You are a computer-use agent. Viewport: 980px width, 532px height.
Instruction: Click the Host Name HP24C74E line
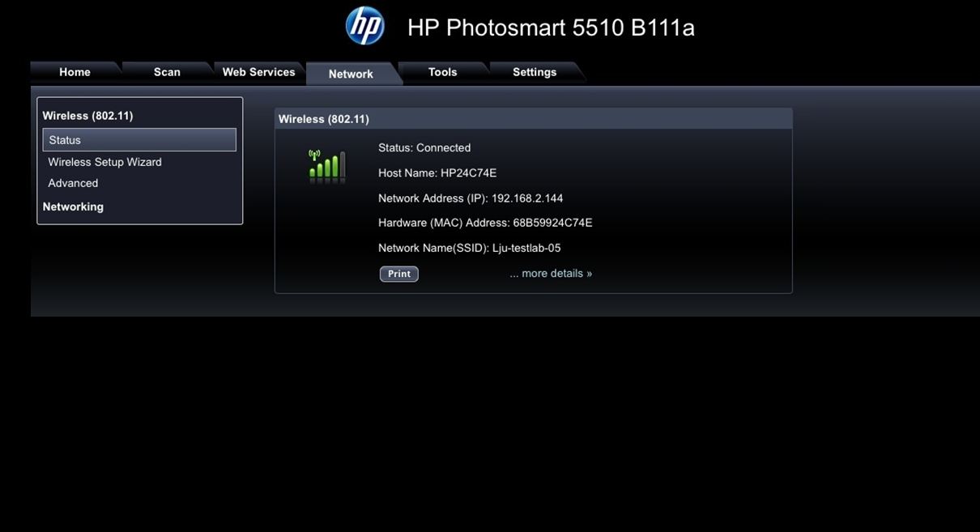click(437, 173)
